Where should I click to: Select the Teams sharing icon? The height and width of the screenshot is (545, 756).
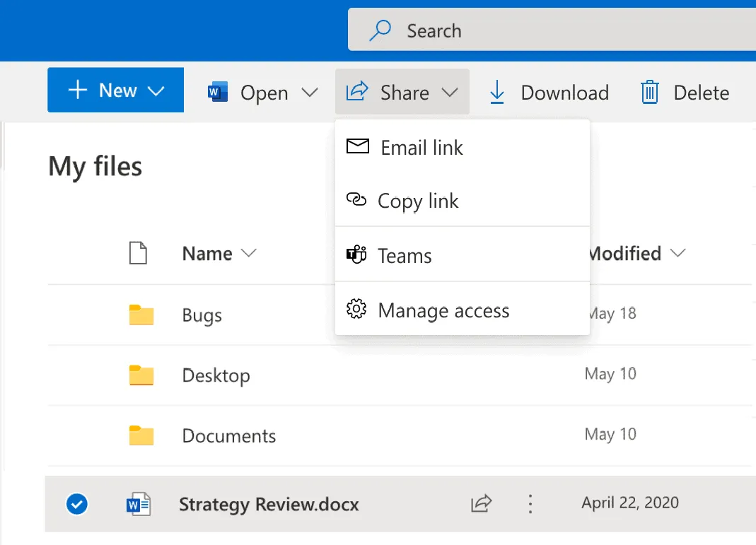(357, 254)
